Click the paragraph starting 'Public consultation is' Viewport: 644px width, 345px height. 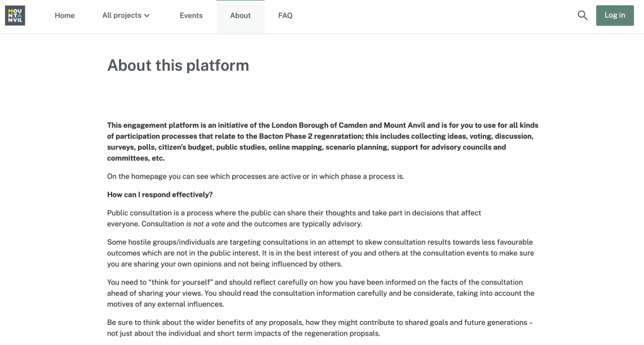(294, 213)
